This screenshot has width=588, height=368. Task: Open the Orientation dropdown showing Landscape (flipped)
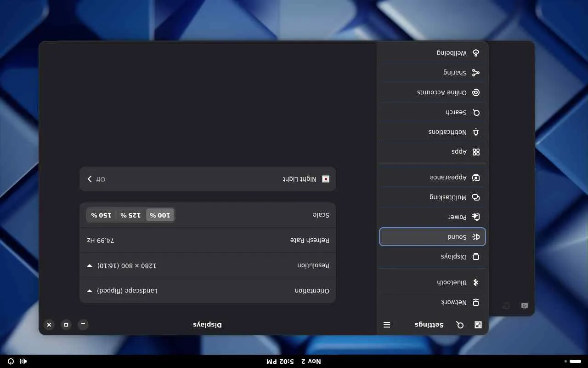[x=208, y=291]
